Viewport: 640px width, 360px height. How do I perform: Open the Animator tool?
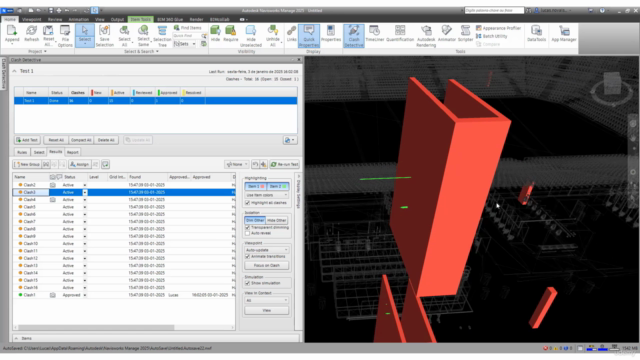tap(447, 33)
